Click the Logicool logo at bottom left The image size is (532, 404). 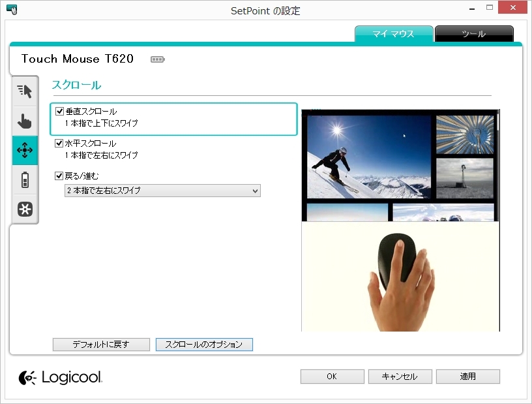[x=59, y=377]
